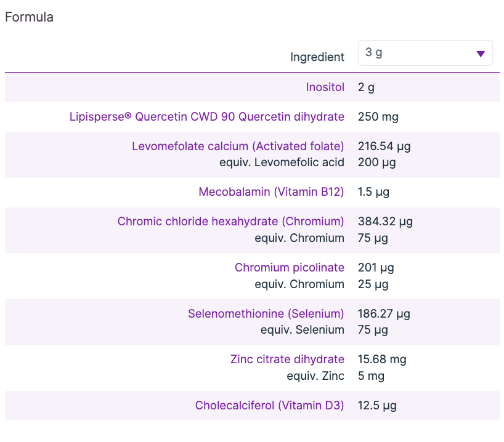Open Levomefolate calcium (Activated folate) link
504x442 pixels.
coord(238,147)
